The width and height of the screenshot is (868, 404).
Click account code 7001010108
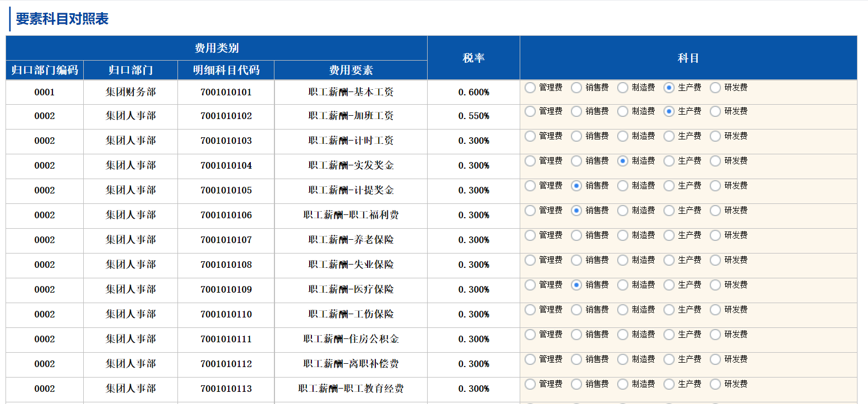pyautogui.click(x=226, y=265)
